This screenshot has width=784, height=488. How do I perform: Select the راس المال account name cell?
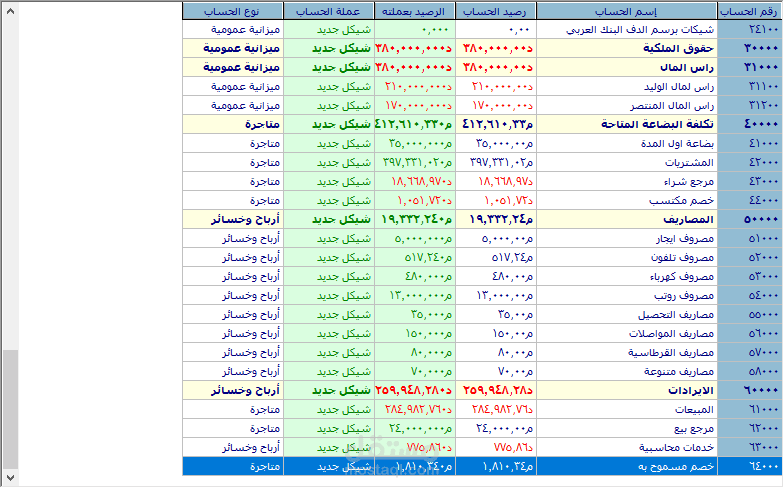626,68
